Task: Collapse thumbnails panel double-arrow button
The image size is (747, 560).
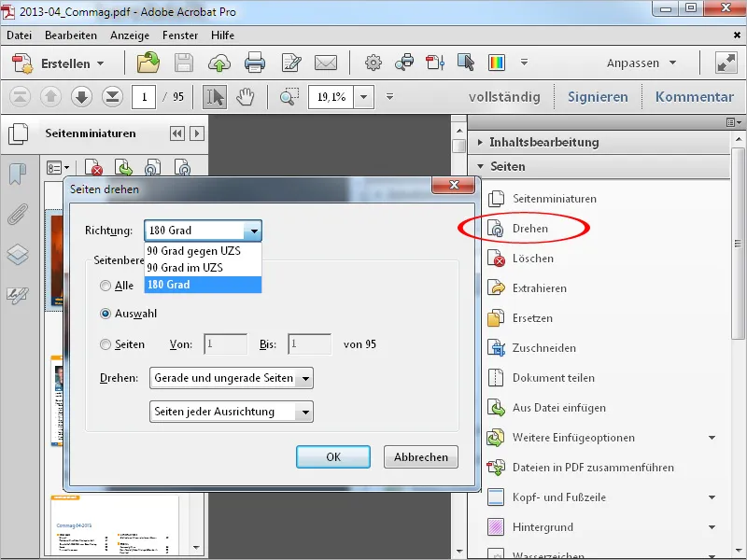Action: 176,133
